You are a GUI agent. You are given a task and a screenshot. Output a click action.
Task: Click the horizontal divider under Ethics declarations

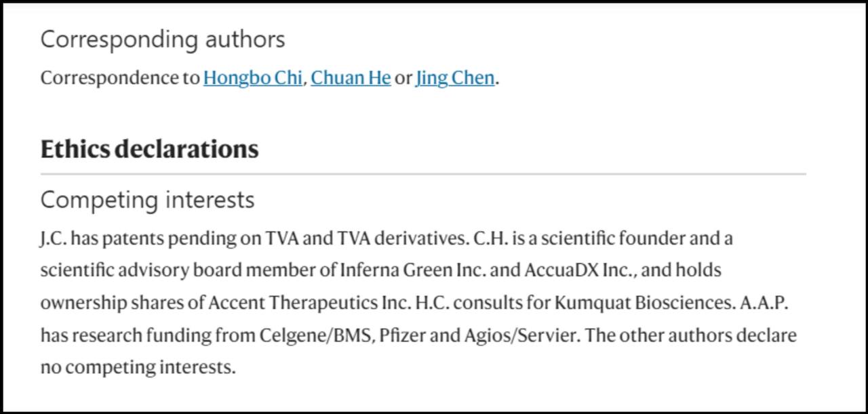pos(423,174)
